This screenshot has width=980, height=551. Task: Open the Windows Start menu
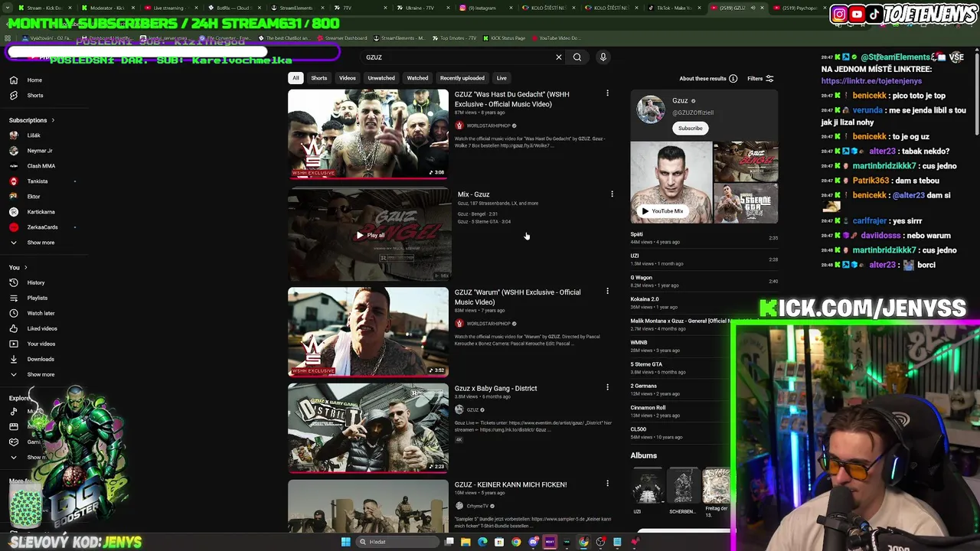point(345,542)
